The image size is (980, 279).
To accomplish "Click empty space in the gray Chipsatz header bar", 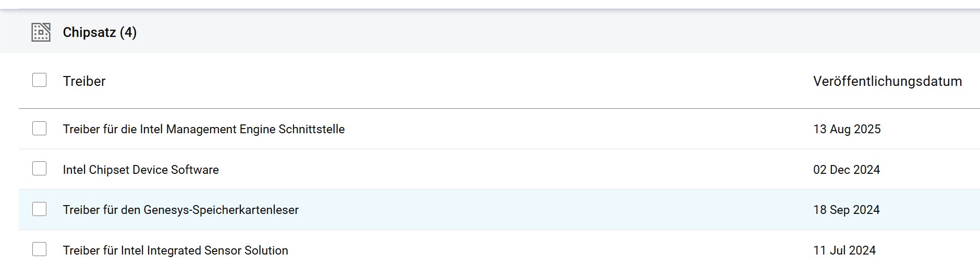I will pos(521,32).
